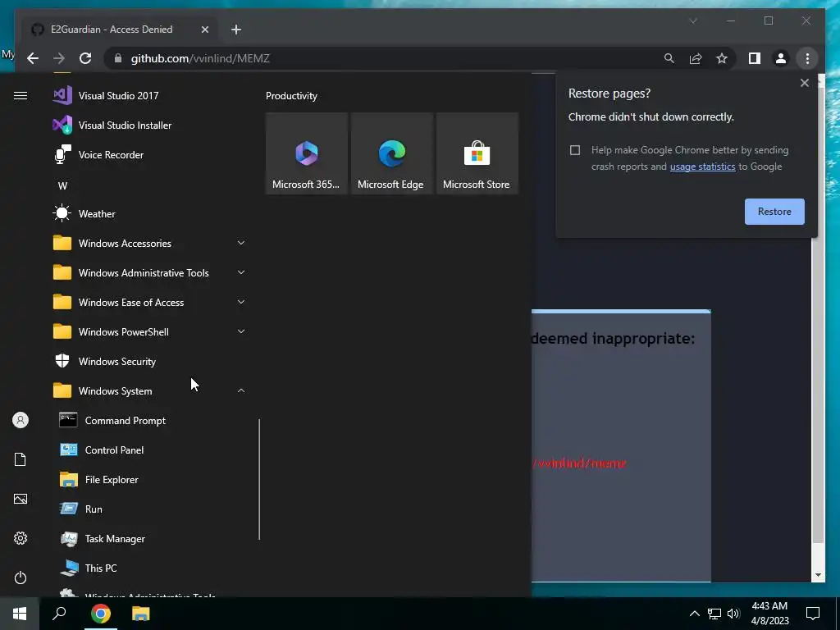Image resolution: width=840 pixels, height=630 pixels.
Task: Expand Windows Administrative Tools folder
Action: [x=150, y=272]
